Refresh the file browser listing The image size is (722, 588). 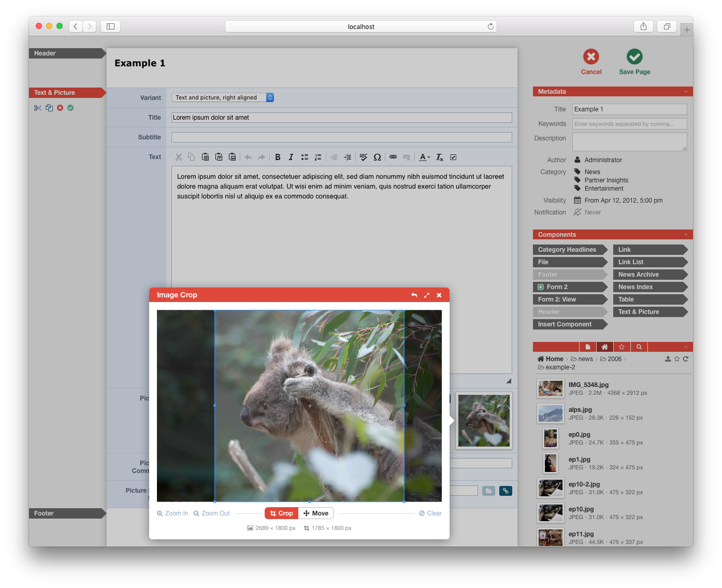tap(686, 358)
